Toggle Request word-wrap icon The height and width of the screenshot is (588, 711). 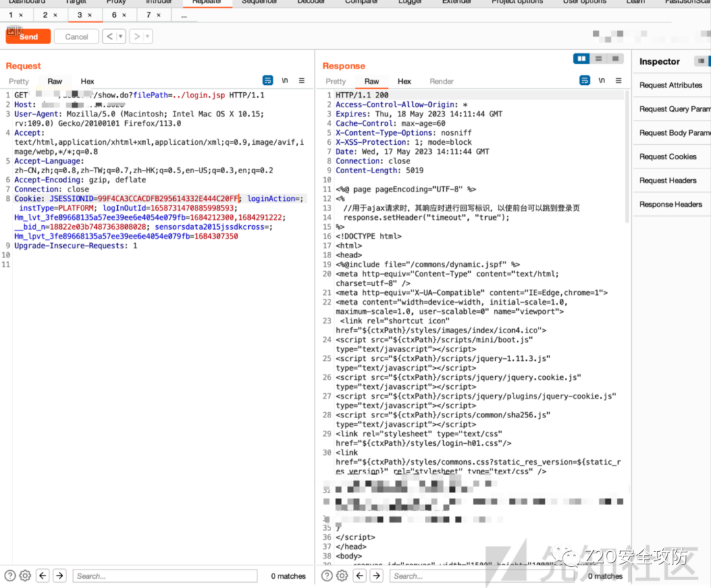coord(268,80)
